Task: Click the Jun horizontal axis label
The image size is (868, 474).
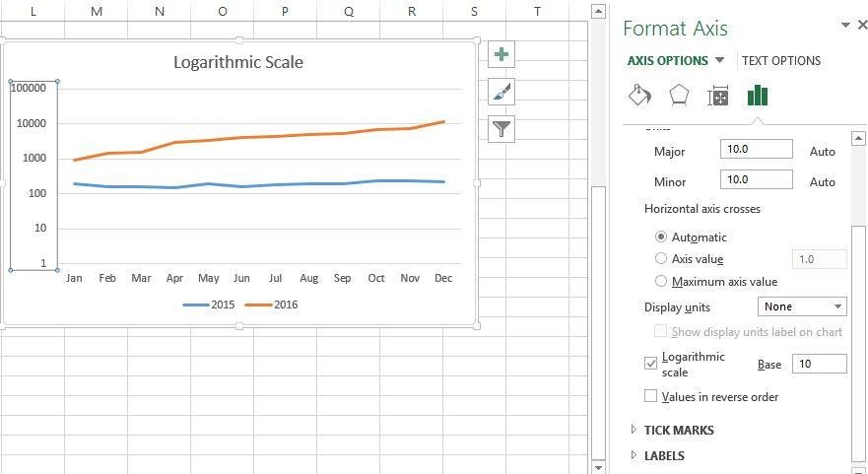Action: click(x=241, y=278)
